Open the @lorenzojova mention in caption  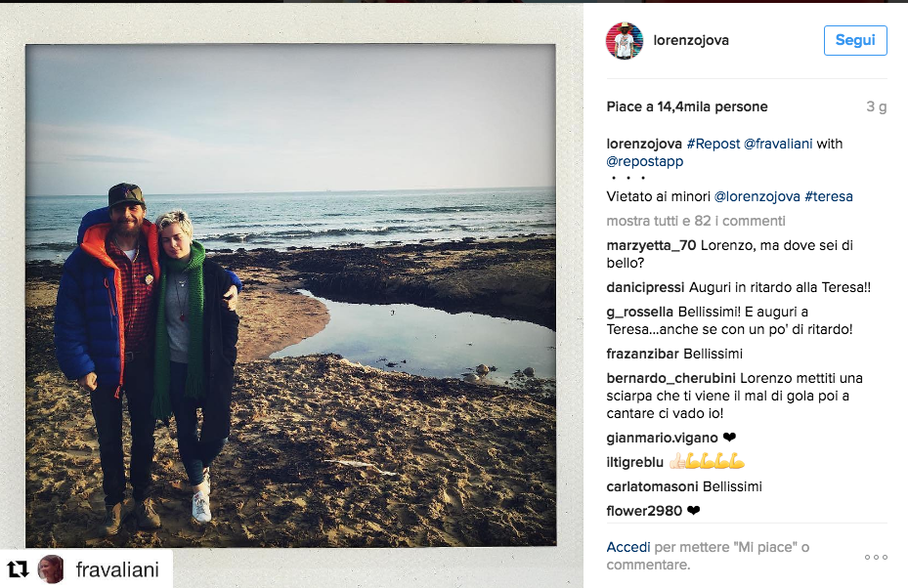click(757, 196)
